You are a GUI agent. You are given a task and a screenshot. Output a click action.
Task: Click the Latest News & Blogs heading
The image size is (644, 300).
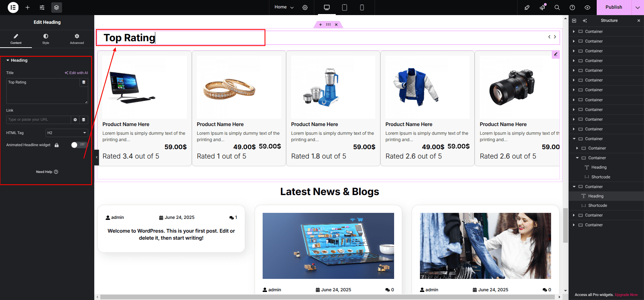coord(330,192)
